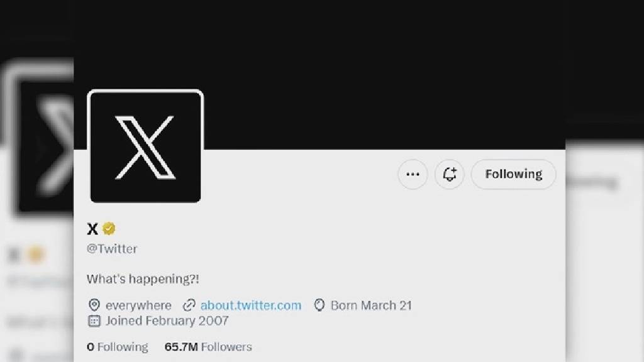Enable notifications for this account

tap(449, 174)
